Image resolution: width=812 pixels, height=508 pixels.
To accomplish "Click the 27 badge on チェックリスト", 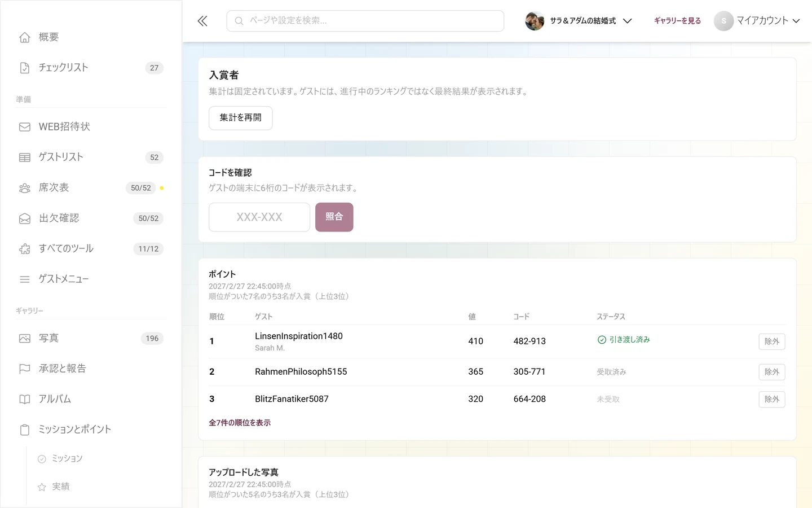I will pyautogui.click(x=155, y=68).
